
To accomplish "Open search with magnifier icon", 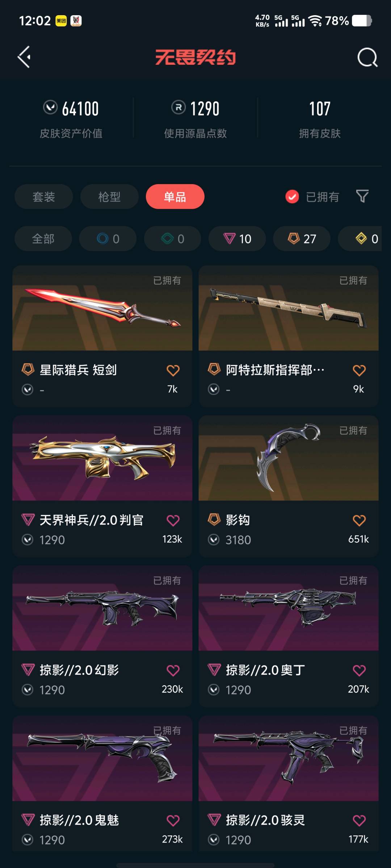I will tap(367, 58).
